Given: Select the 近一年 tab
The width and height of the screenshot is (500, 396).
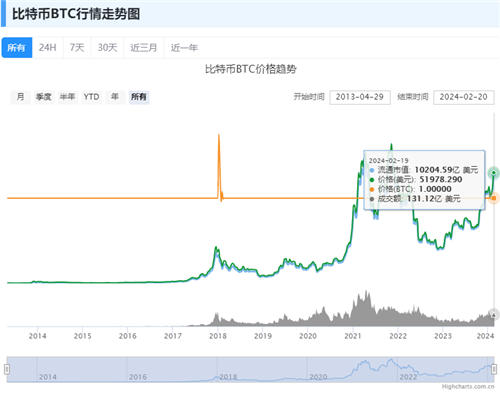Looking at the screenshot, I should coord(184,48).
